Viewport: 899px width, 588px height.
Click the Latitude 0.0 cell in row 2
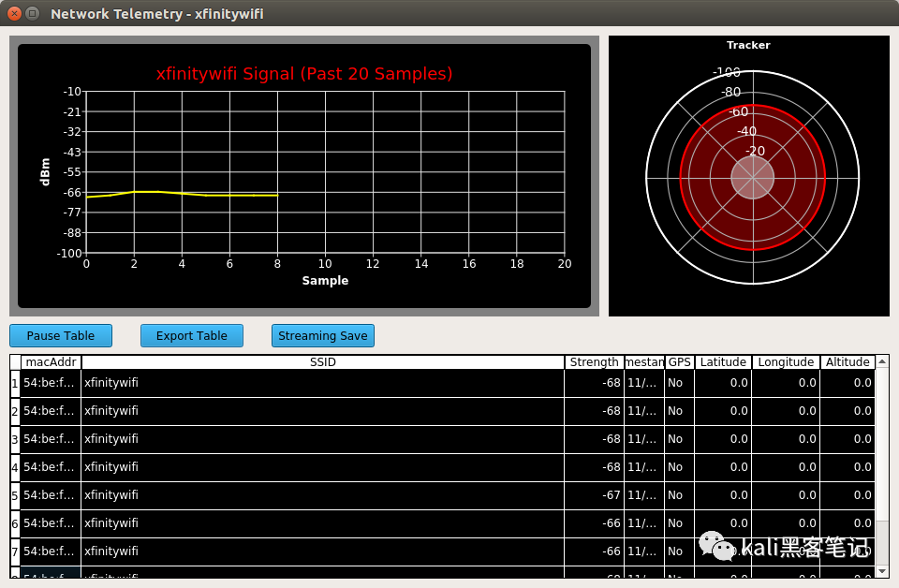click(723, 411)
